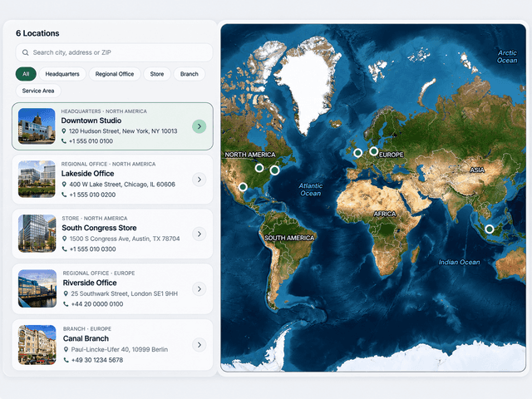532x399 pixels.
Task: Click the Riverside Office title
Action: point(90,283)
